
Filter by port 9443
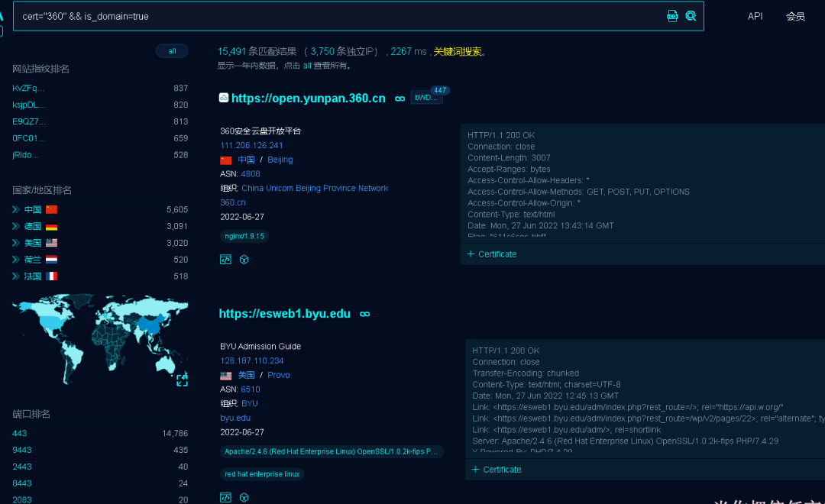(22, 450)
